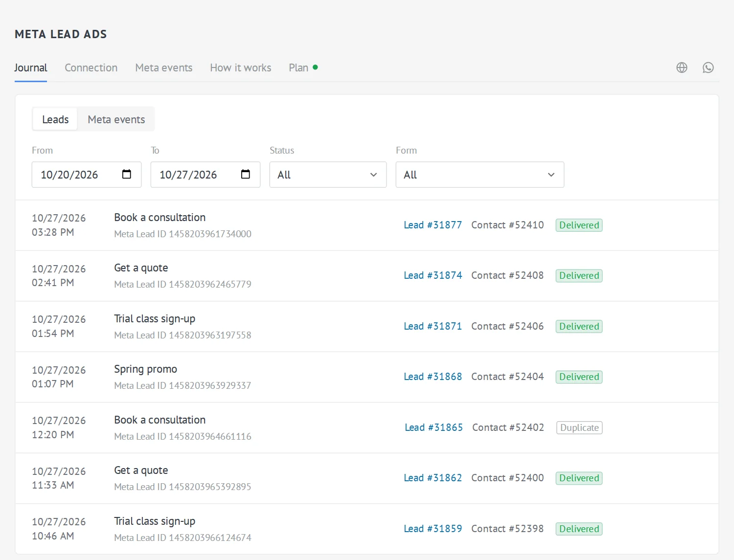Open the globe language icon

(682, 67)
